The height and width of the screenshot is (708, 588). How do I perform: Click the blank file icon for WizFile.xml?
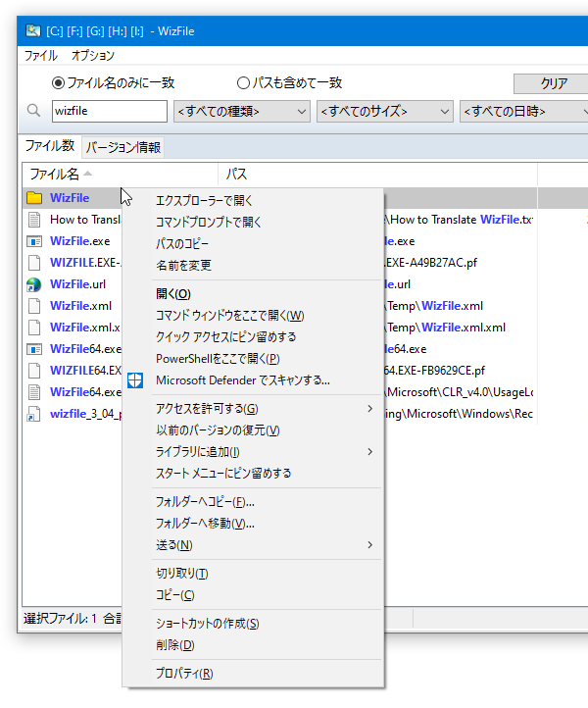pos(34,306)
